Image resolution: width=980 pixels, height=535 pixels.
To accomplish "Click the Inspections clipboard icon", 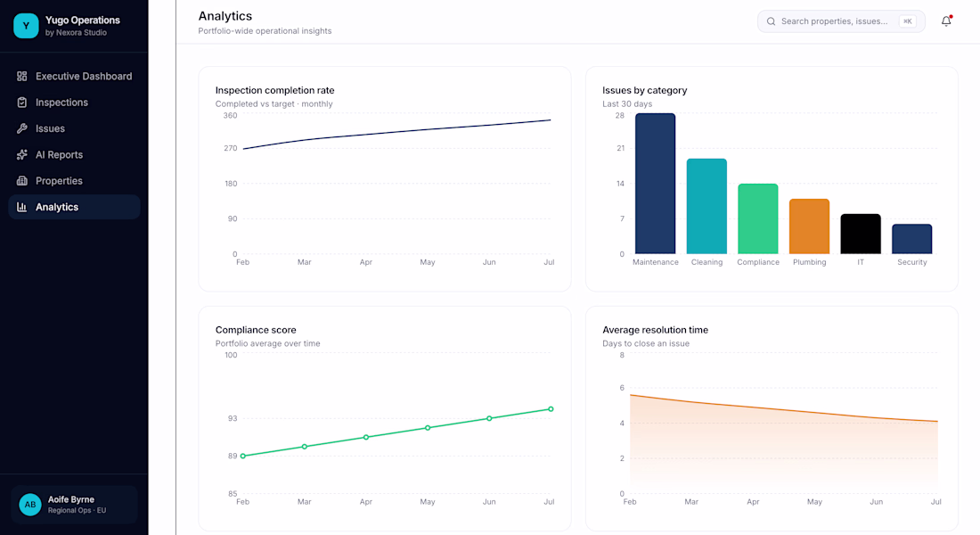I will (x=22, y=103).
